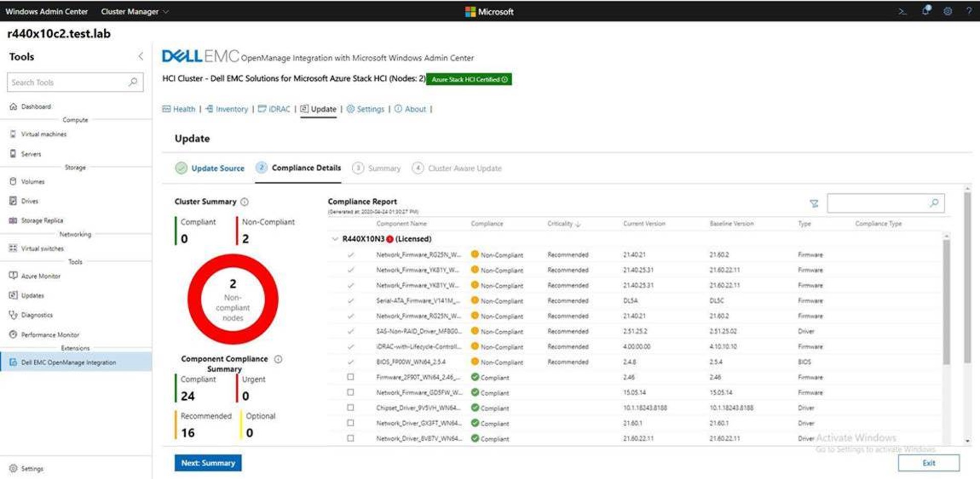
Task: Open help question mark icon
Action: point(969,11)
